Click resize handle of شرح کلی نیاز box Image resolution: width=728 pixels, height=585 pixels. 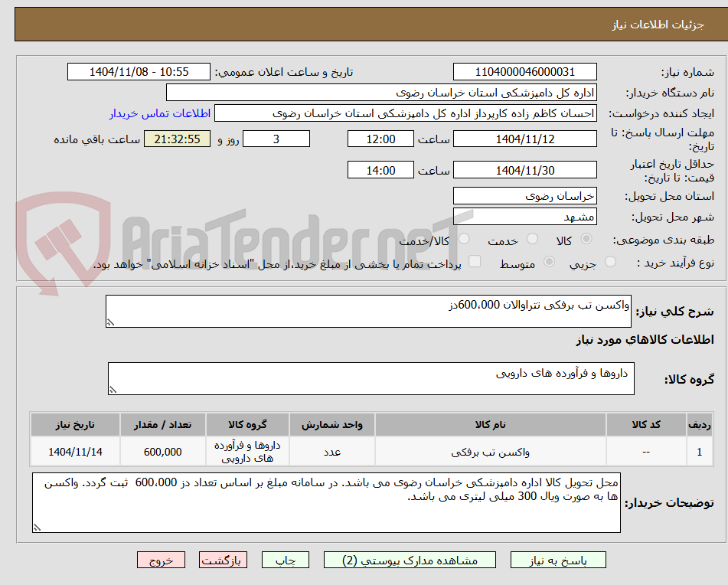click(x=110, y=322)
